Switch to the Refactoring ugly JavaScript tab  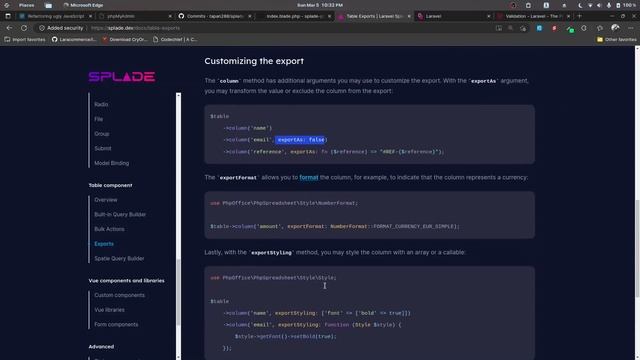(56, 16)
